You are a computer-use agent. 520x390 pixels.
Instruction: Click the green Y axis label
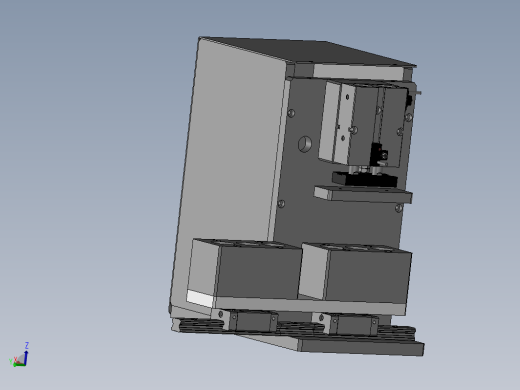[11, 361]
